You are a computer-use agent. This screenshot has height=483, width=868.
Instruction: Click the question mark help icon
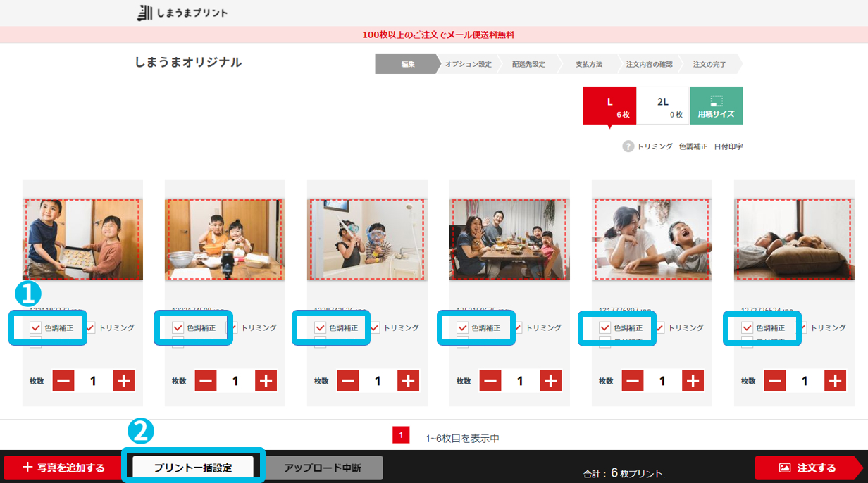[x=628, y=146]
